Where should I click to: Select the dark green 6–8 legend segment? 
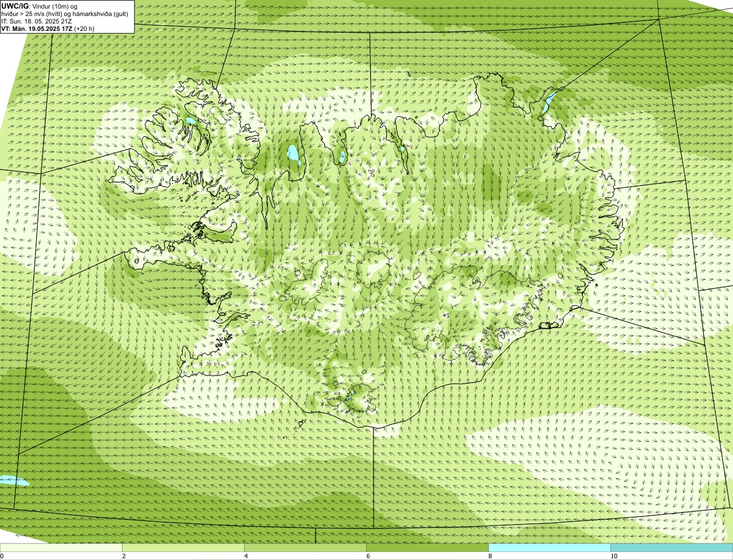427,547
